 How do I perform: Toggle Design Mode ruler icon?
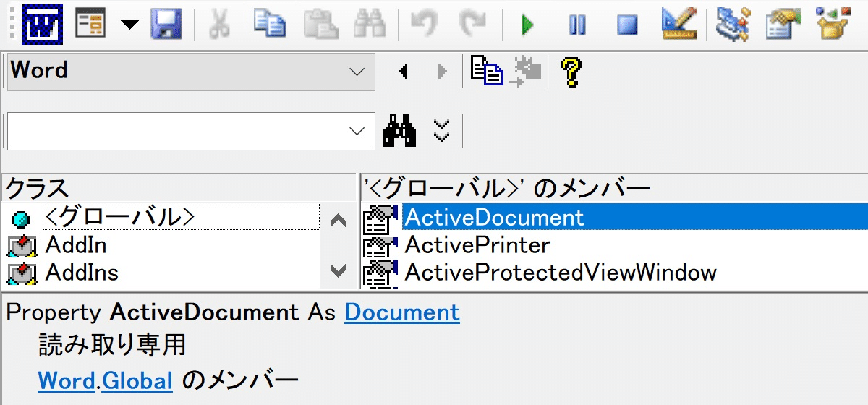coord(679,25)
